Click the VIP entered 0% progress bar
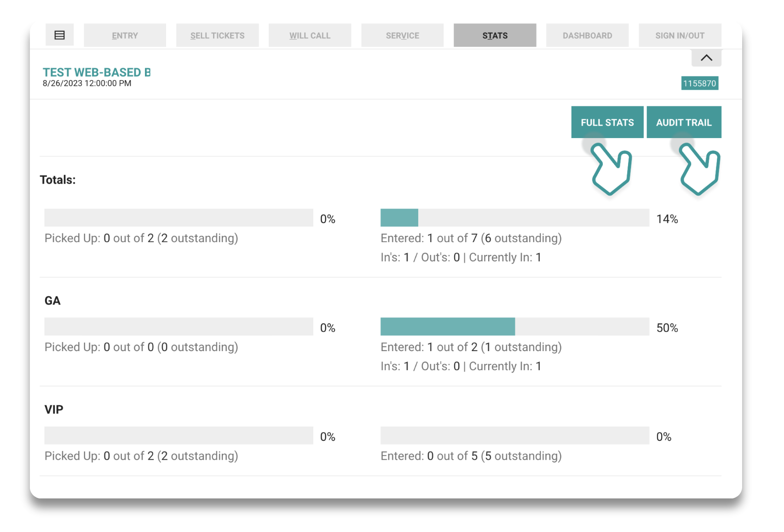This screenshot has width=784, height=532. point(515,435)
